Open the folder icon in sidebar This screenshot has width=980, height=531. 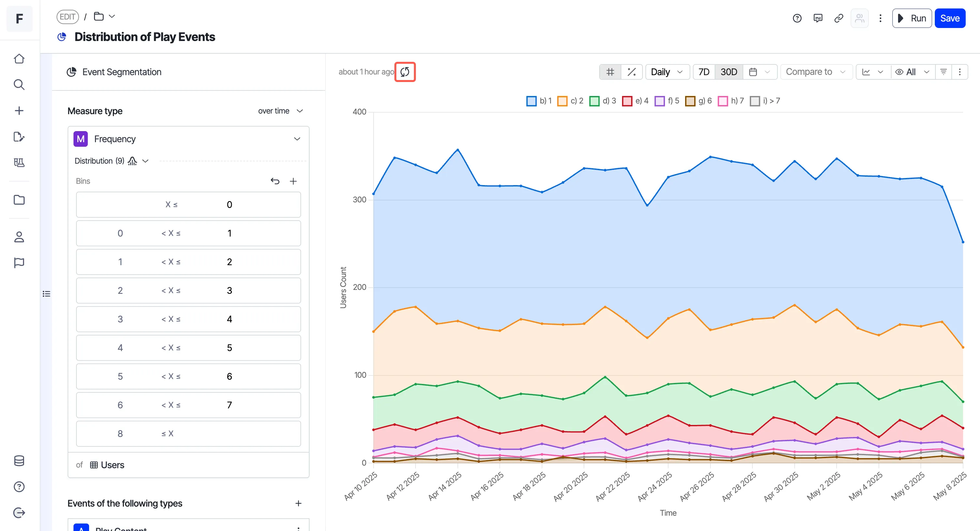point(19,200)
